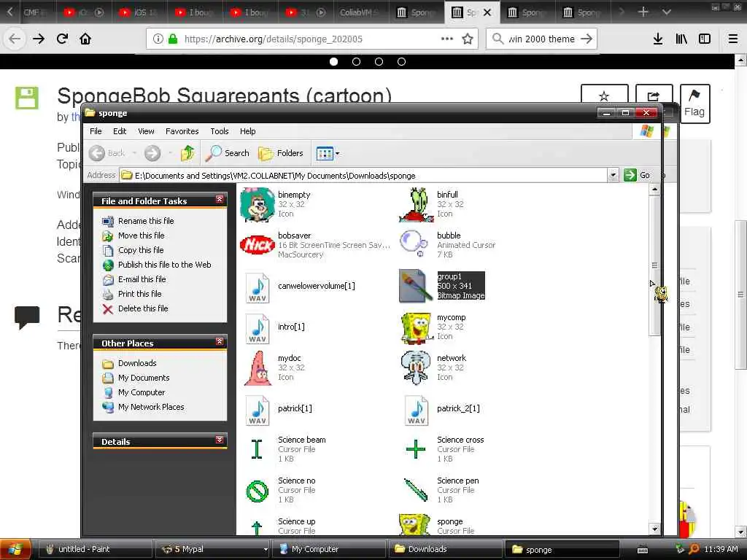Select the network Squidward icon file
This screenshot has width=747, height=560.
pyautogui.click(x=433, y=367)
